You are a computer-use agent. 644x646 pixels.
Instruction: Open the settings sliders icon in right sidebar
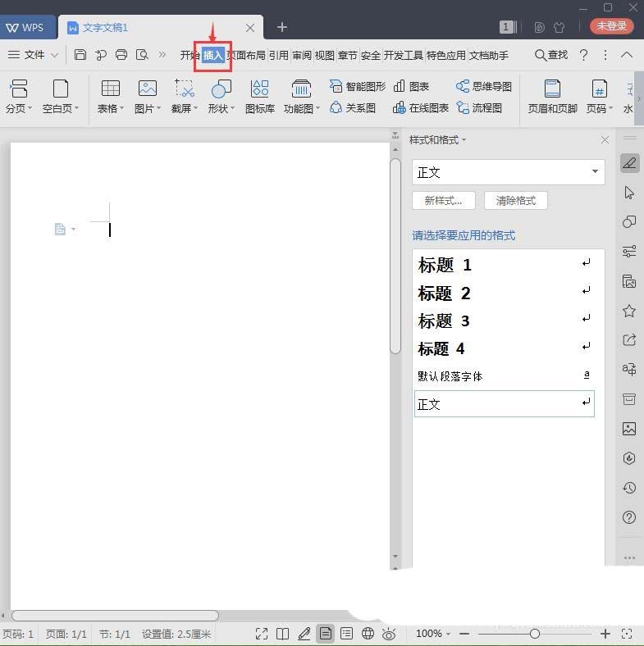pos(629,251)
